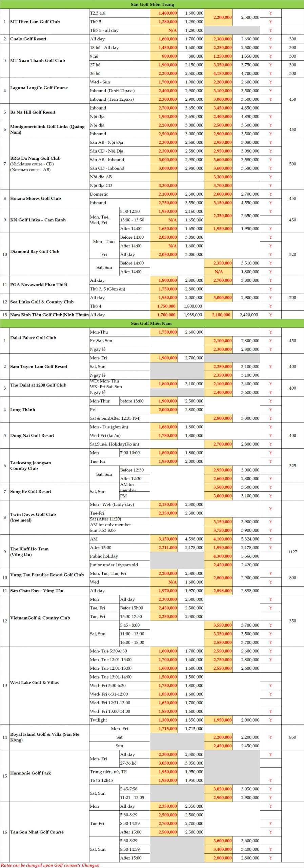Image resolution: width=304 pixels, height=868 pixels.
Task: Click 'Hoiana Shores Golf Club' cell
Action: 49,198
